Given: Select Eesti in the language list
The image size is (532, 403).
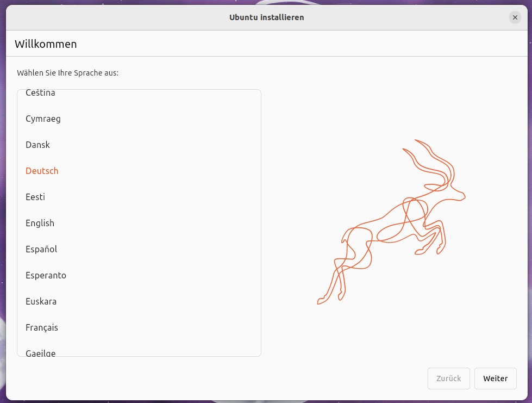Looking at the screenshot, I should (x=35, y=197).
